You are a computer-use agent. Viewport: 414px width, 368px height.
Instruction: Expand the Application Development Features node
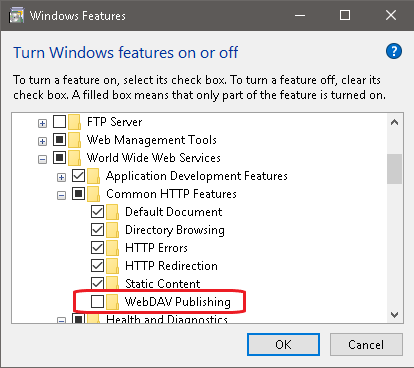61,178
